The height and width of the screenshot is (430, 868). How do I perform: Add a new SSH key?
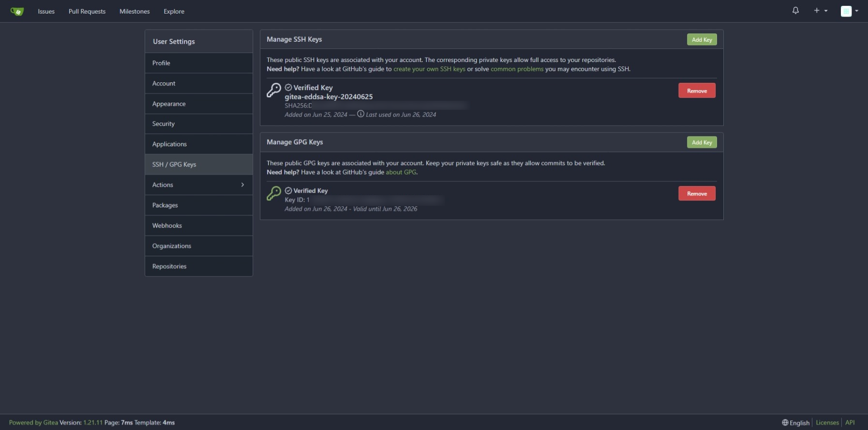click(x=702, y=40)
